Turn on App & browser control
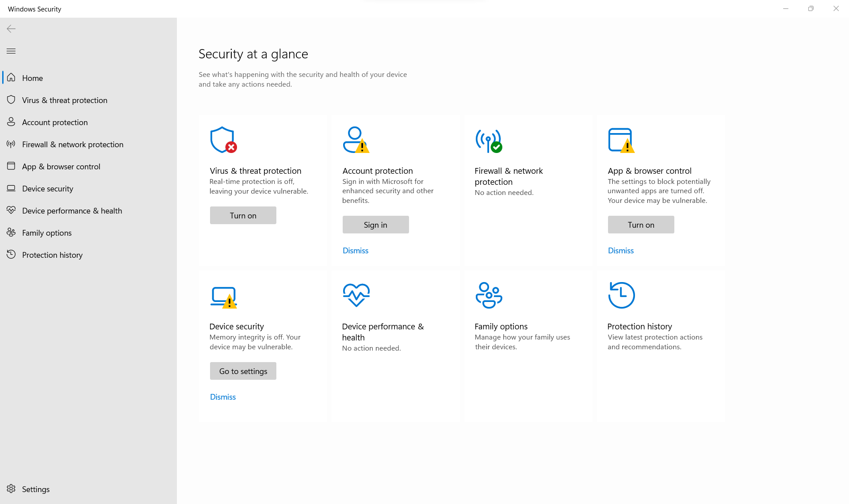Viewport: 849px width, 504px height. (x=641, y=225)
